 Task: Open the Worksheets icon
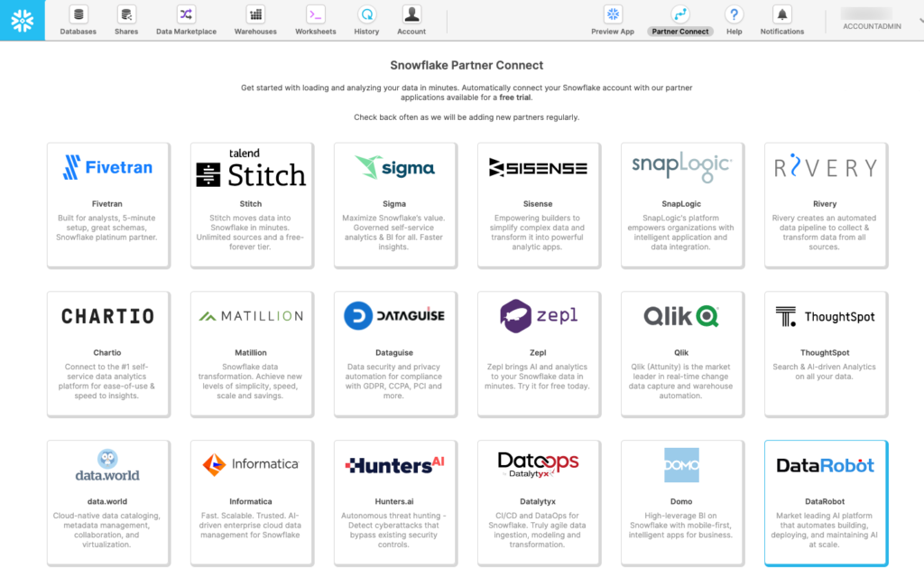pos(315,14)
